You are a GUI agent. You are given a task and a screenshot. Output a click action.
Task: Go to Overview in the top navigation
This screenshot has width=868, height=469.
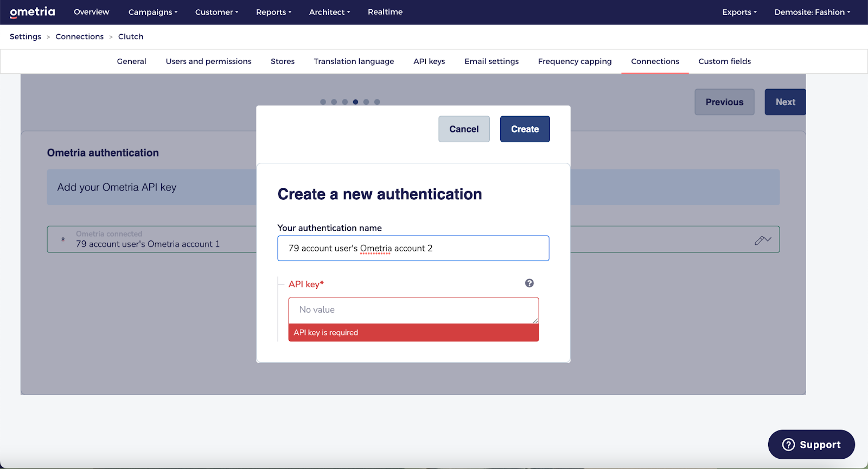pos(92,12)
